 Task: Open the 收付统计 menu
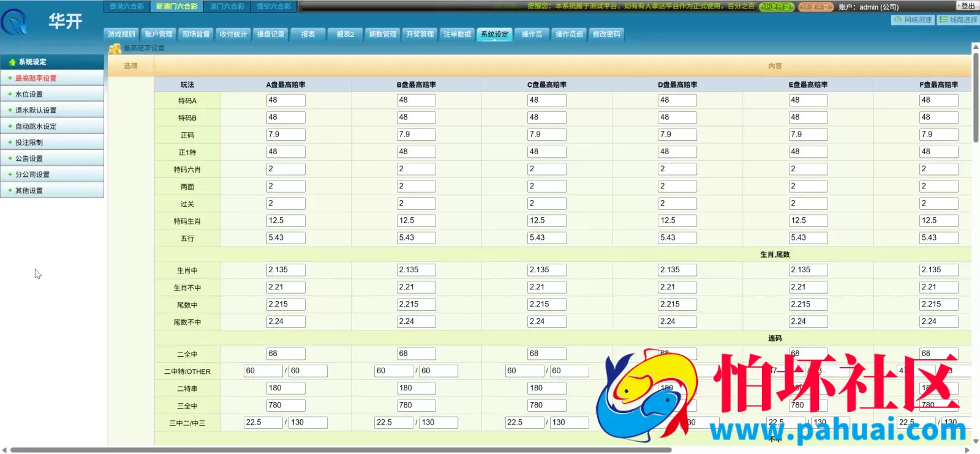pyautogui.click(x=233, y=34)
